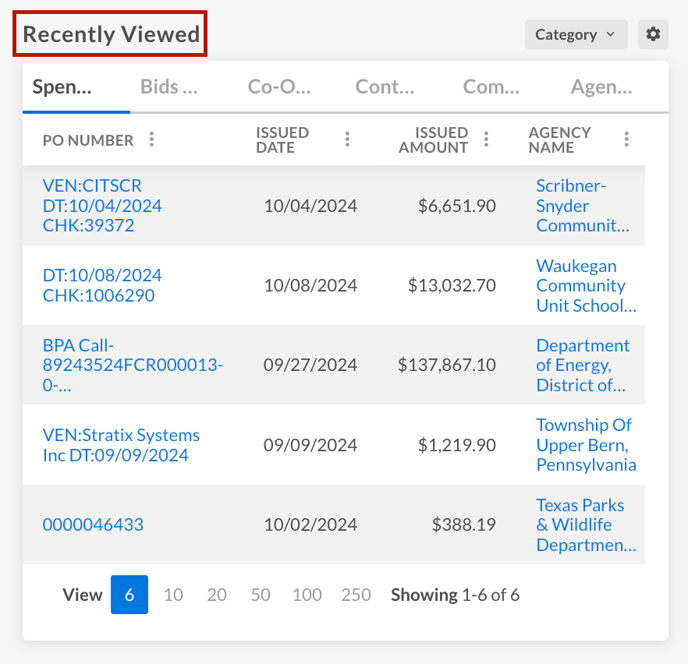688x664 pixels.
Task: Go to the Agen... tab
Action: pyautogui.click(x=601, y=87)
